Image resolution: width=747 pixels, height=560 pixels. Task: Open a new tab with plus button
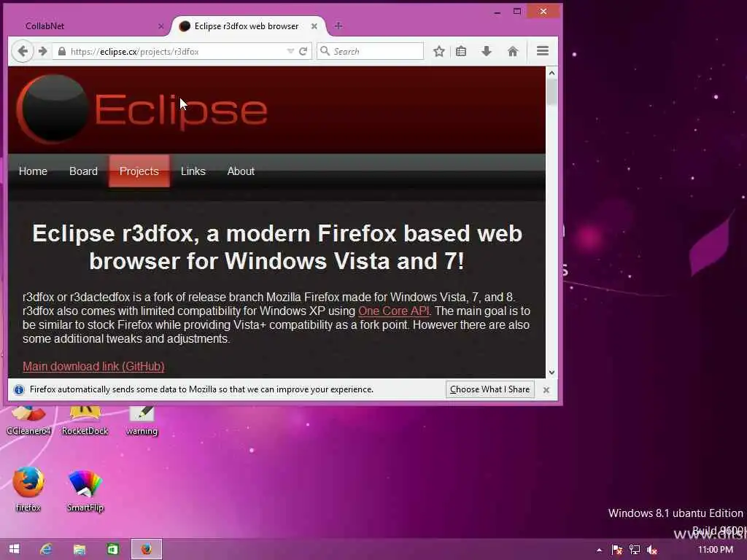(338, 26)
